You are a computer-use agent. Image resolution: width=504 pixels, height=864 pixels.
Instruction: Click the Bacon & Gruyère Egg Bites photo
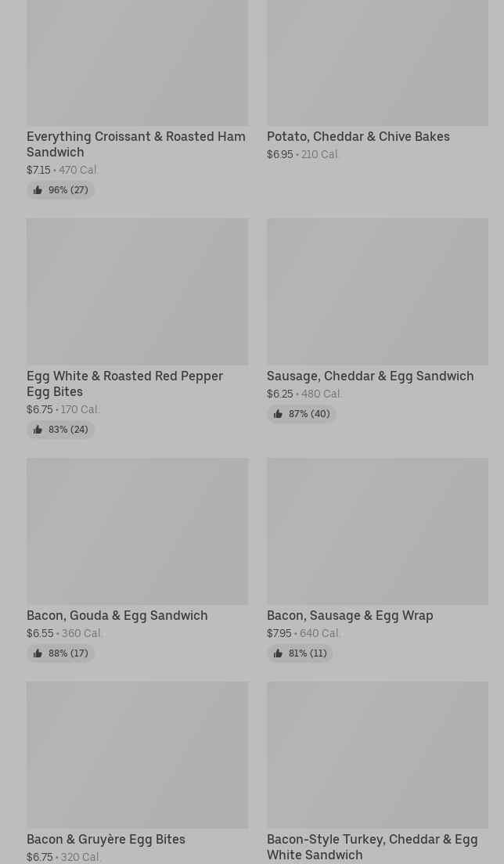[x=137, y=754]
